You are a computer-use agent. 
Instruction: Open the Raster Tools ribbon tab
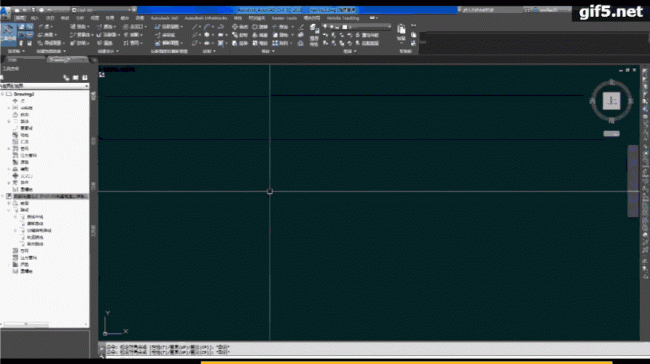[x=284, y=18]
